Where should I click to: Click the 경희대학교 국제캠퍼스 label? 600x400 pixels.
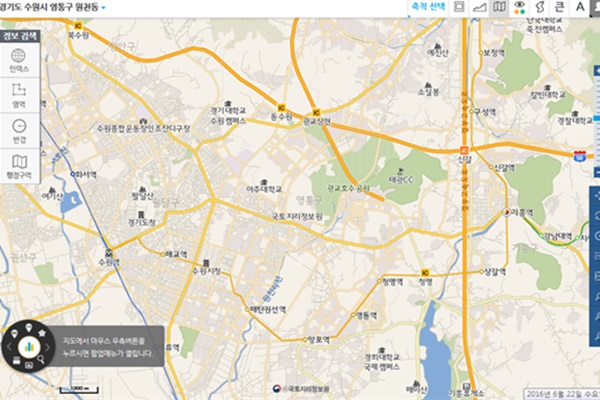382,362
